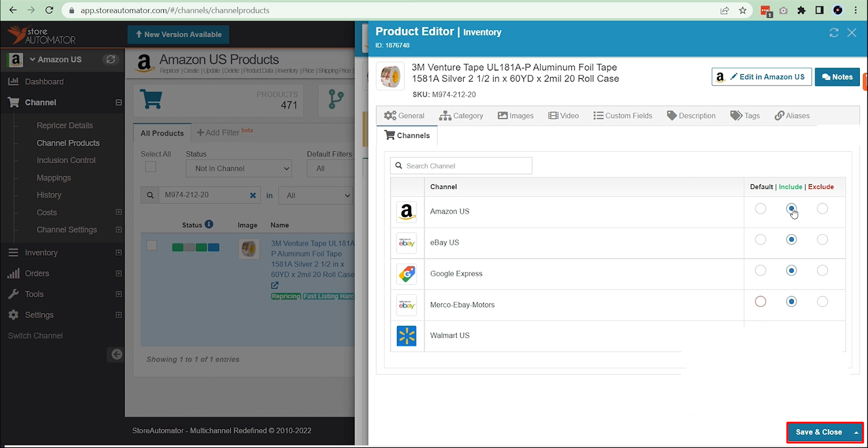Clear the M974-212-20 search text
This screenshot has width=868, height=448.
(253, 195)
